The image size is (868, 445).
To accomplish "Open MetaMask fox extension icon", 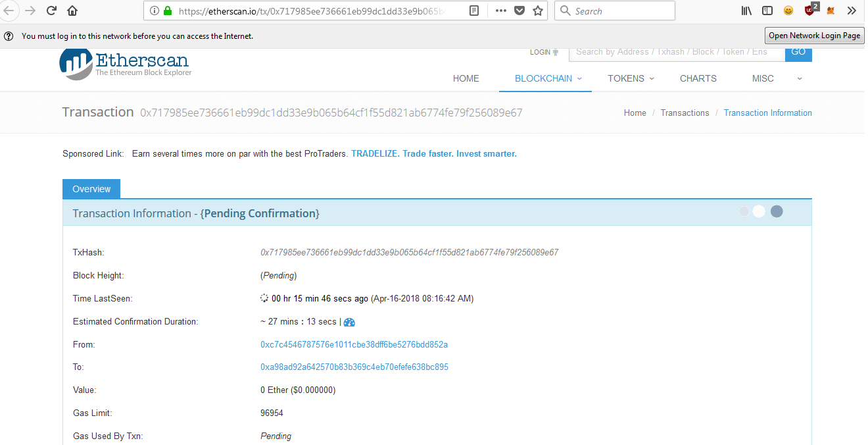I will 831,11.
